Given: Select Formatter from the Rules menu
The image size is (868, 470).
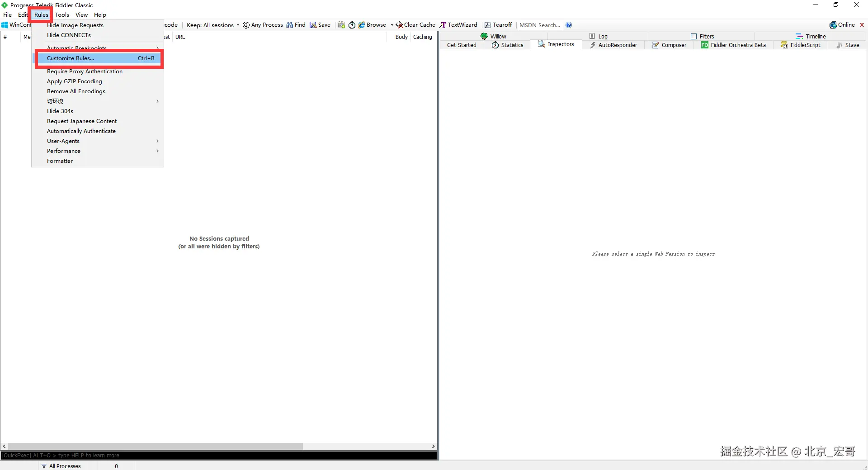Looking at the screenshot, I should tap(97, 161).
